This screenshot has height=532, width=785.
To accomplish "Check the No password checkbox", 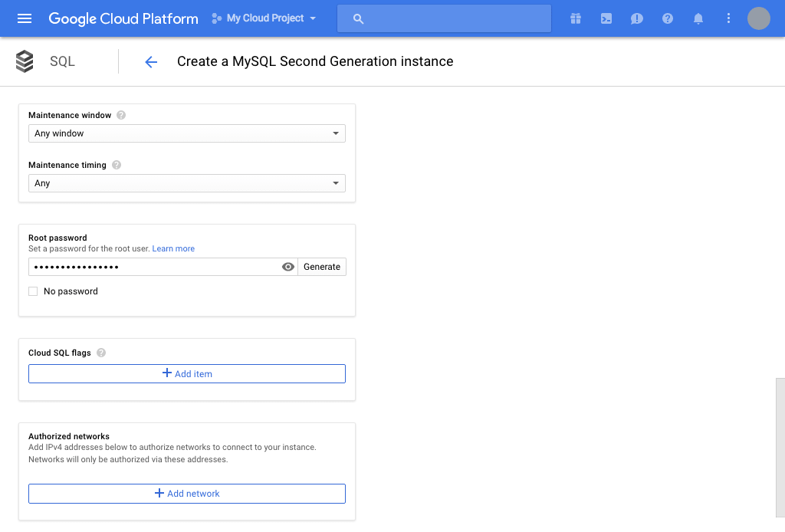I will coord(33,291).
